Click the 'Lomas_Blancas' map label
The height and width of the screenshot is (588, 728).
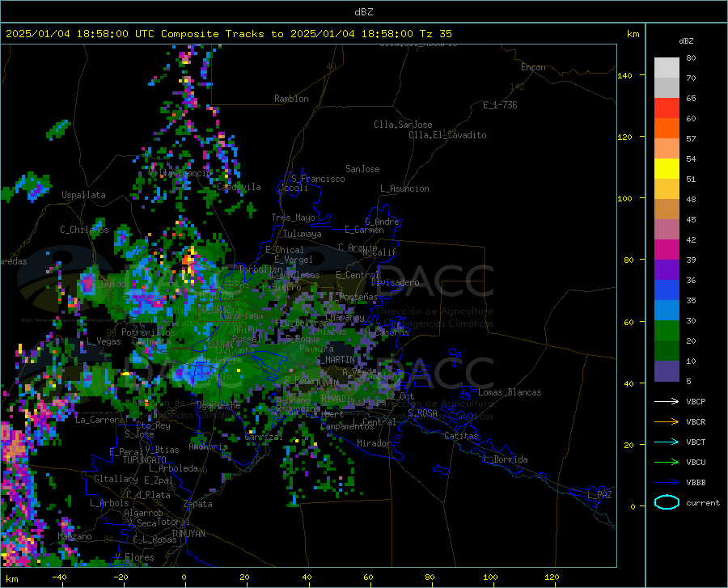(510, 392)
